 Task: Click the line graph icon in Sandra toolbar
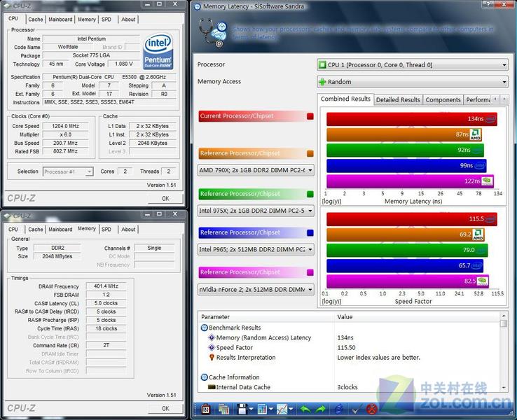click(282, 409)
